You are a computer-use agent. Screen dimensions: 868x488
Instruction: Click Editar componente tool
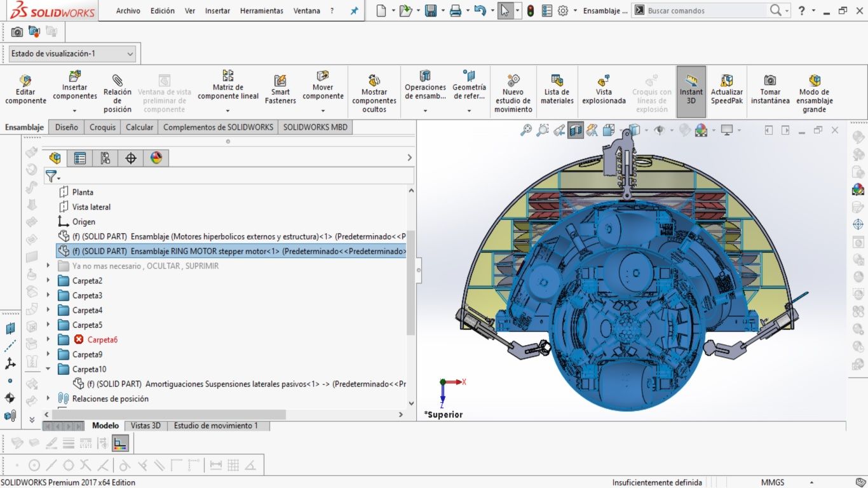[25, 89]
